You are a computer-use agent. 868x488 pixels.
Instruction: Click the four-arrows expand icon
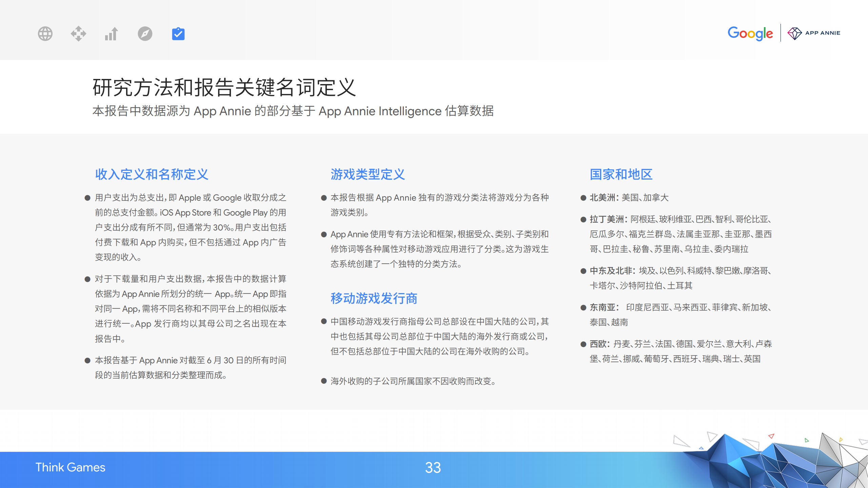pos(78,34)
